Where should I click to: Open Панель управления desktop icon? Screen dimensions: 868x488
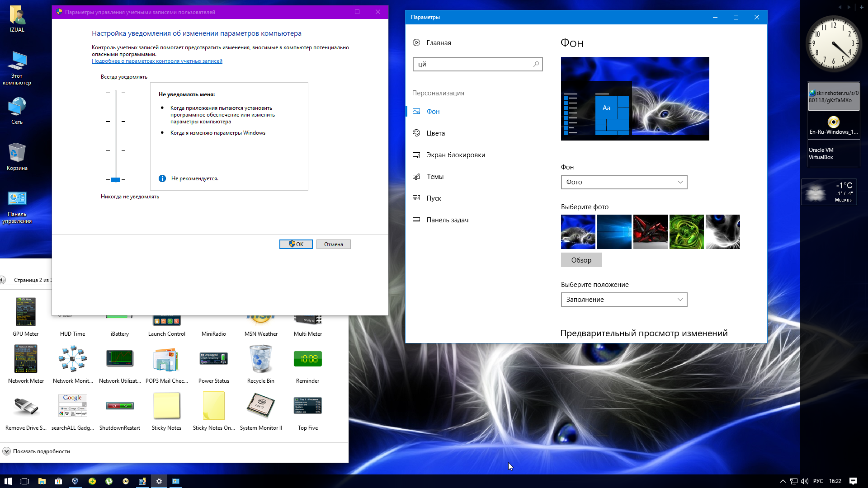click(x=17, y=199)
